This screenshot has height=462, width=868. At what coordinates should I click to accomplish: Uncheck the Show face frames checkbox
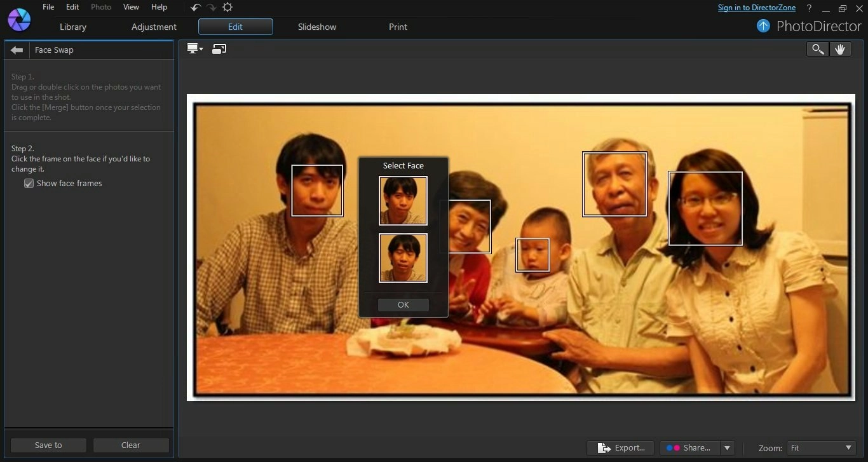(29, 184)
